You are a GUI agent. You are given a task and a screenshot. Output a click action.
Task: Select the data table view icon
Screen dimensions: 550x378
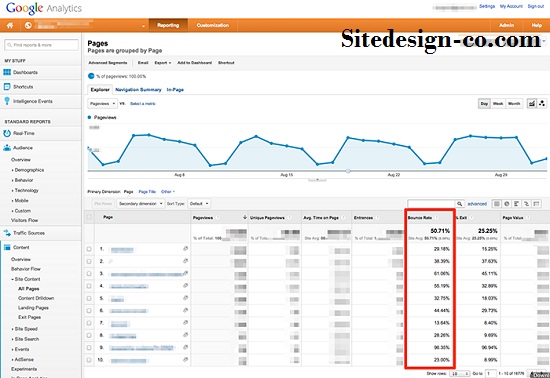point(496,204)
